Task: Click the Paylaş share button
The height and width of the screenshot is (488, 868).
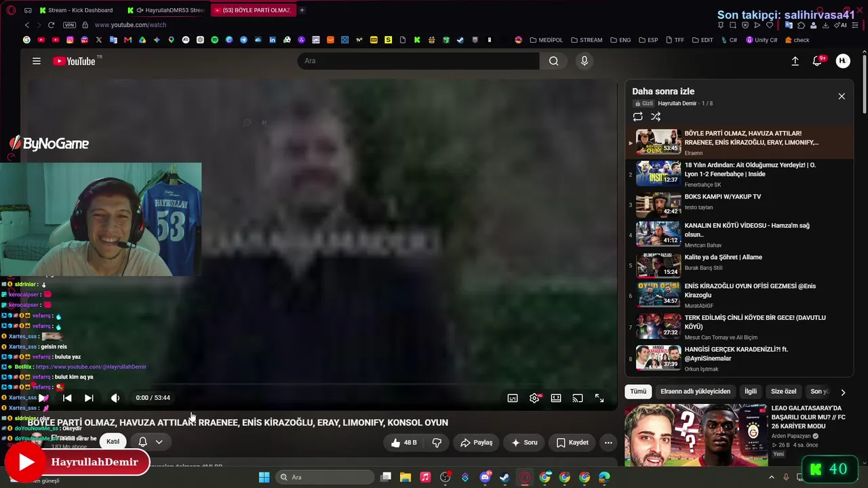Action: point(476,443)
